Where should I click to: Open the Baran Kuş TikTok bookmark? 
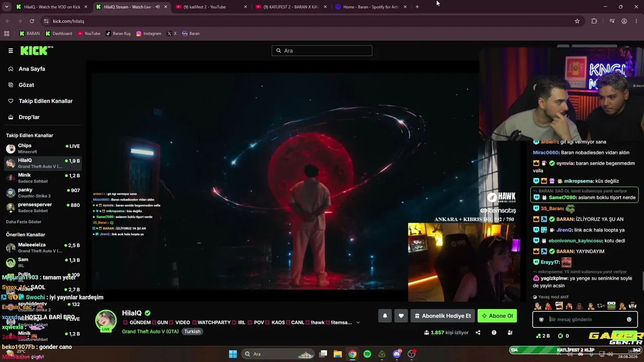118,34
